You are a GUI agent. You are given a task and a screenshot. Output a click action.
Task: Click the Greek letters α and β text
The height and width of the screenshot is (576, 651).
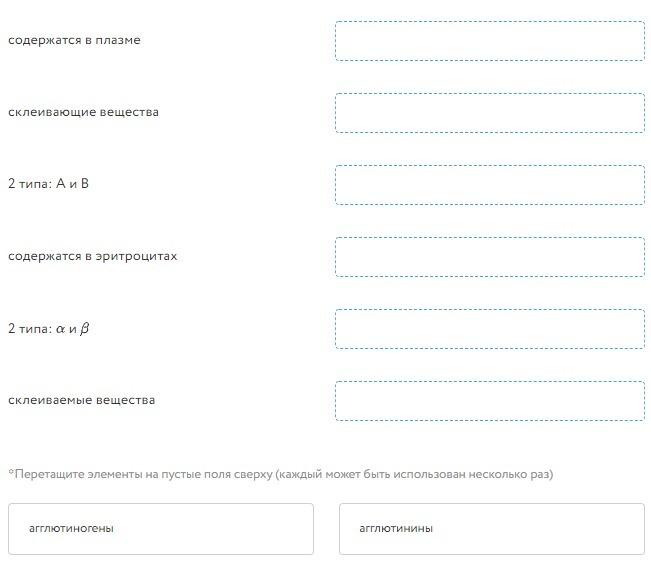(72, 329)
